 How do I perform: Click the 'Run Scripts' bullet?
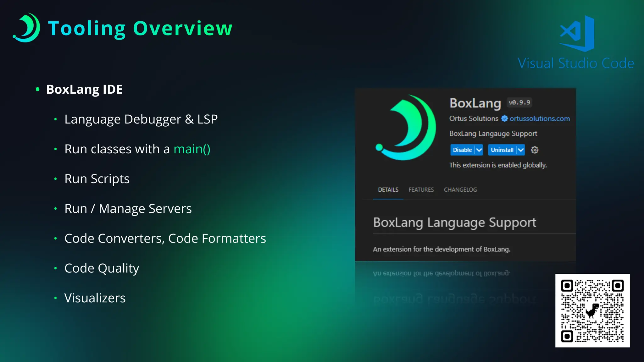pos(97,179)
